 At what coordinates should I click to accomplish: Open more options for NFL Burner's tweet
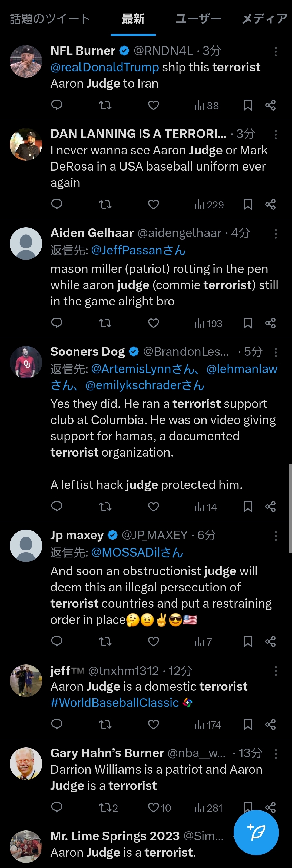(x=276, y=52)
